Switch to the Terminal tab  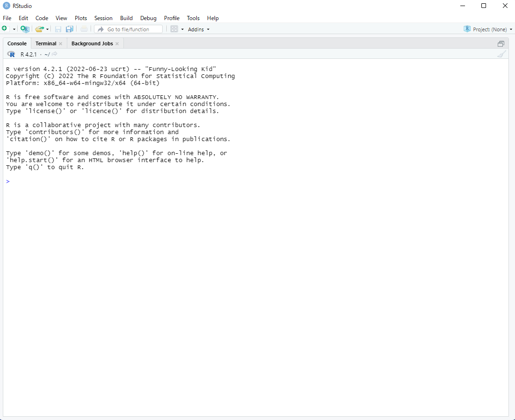tap(46, 43)
